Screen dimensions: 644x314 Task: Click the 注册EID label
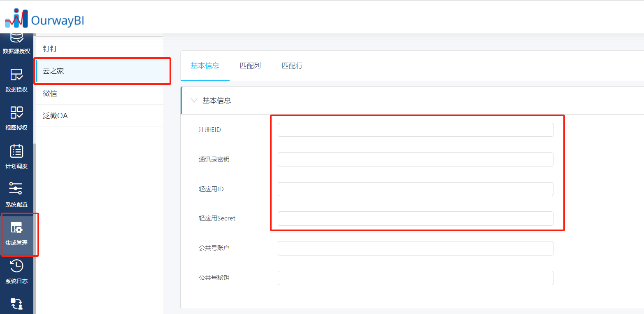coord(210,130)
